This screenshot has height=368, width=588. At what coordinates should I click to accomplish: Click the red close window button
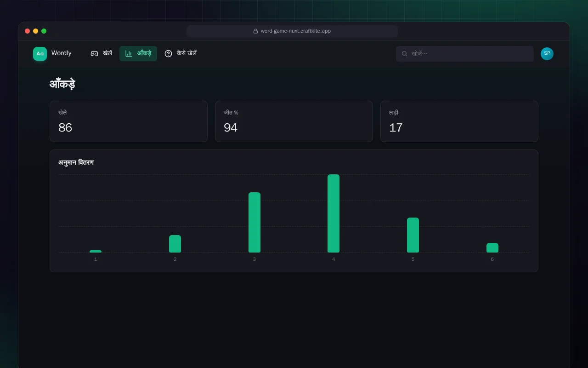tap(28, 31)
